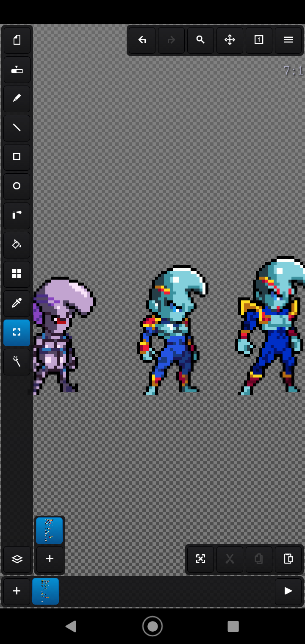Click the gold-armored alien sprite at right
305x644 pixels.
(x=270, y=326)
